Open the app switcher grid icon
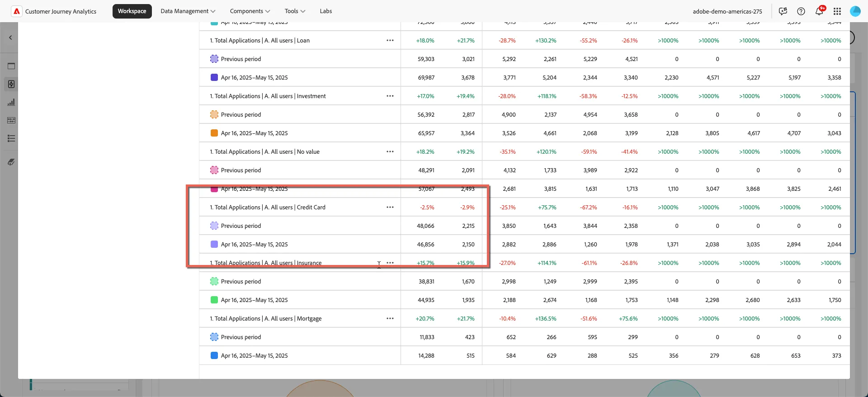 837,11
